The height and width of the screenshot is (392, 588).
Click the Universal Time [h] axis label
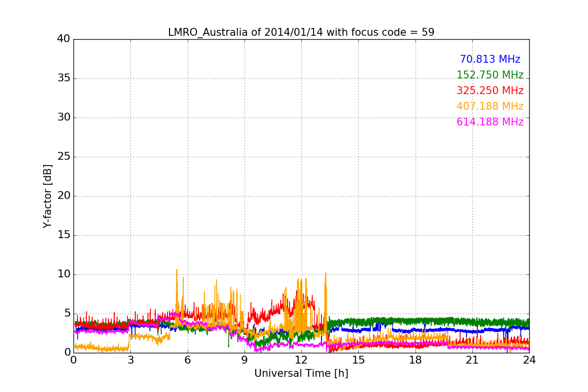coord(301,373)
